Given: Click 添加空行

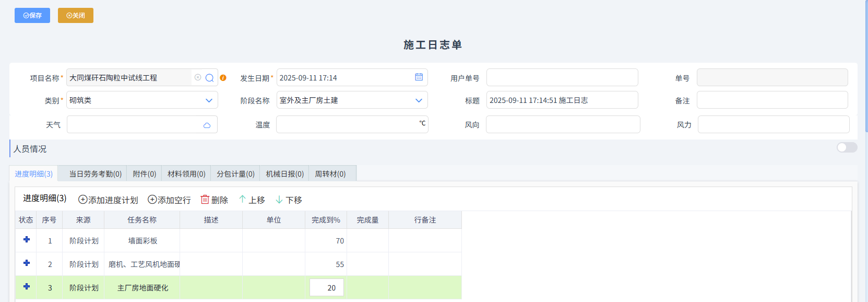Looking at the screenshot, I should pos(169,200).
